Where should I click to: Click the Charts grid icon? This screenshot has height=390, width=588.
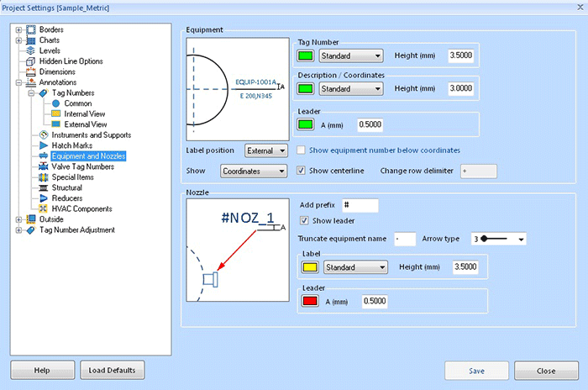pos(31,40)
